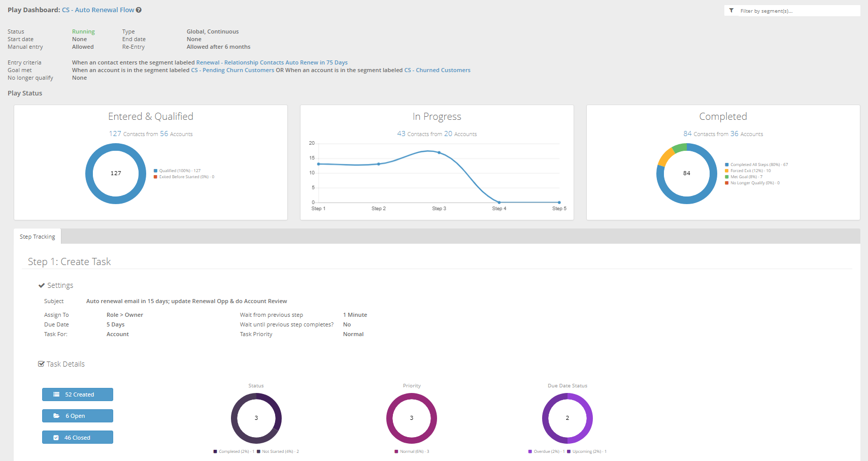Click the Play Status heading
The height and width of the screenshot is (461, 868).
(25, 93)
